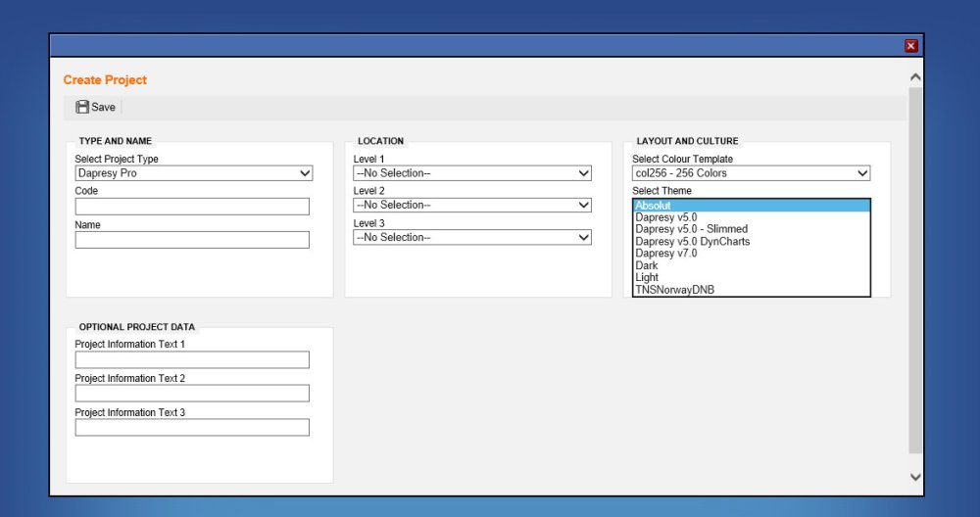980x517 pixels.
Task: Open the Level 3 location dropdown
Action: (x=472, y=237)
